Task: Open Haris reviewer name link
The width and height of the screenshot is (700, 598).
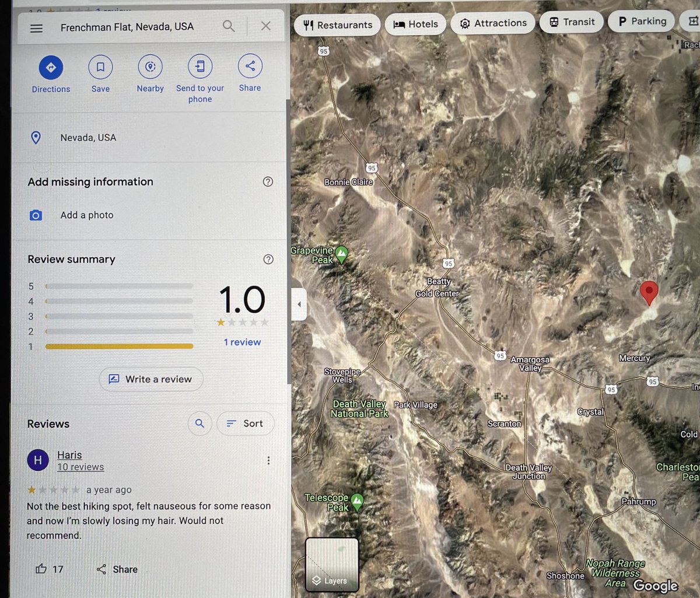Action: tap(69, 455)
